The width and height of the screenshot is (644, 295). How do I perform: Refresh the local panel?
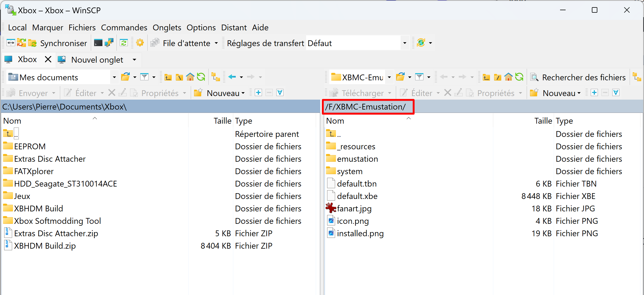[x=201, y=77]
